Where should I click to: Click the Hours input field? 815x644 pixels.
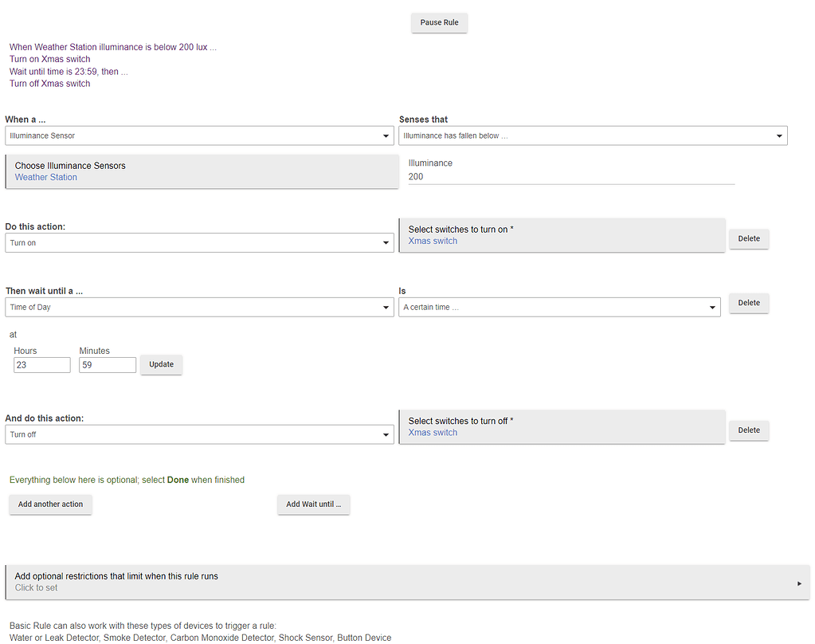coord(42,364)
